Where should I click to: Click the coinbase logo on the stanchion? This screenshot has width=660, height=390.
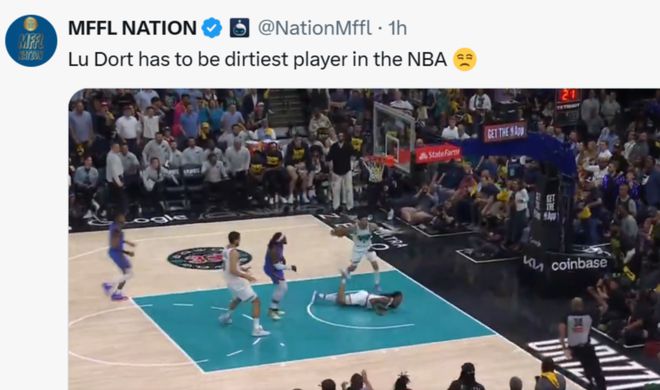(579, 264)
